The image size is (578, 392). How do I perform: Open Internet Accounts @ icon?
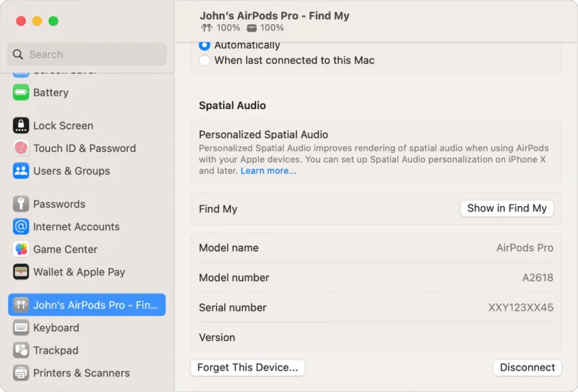(21, 226)
